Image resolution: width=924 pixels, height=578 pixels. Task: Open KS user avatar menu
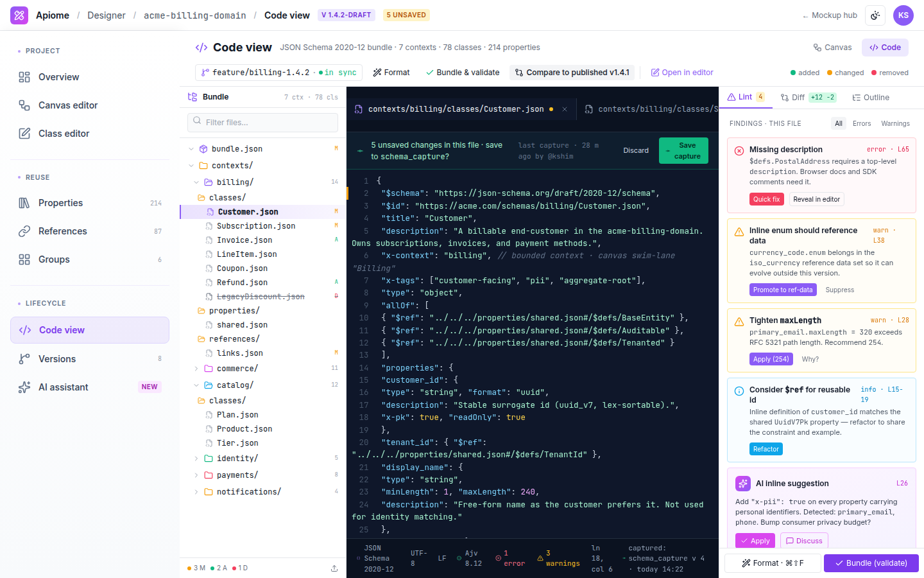[x=903, y=15]
